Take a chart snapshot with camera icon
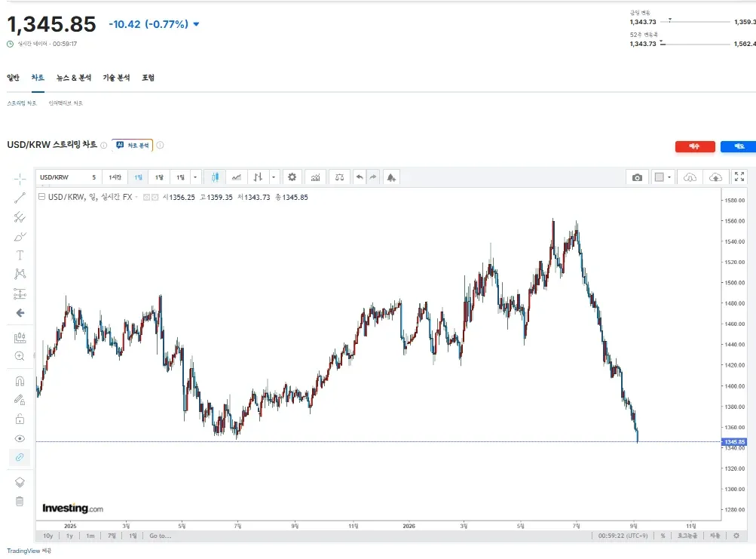Viewport: 756px width, 559px height. pyautogui.click(x=637, y=177)
